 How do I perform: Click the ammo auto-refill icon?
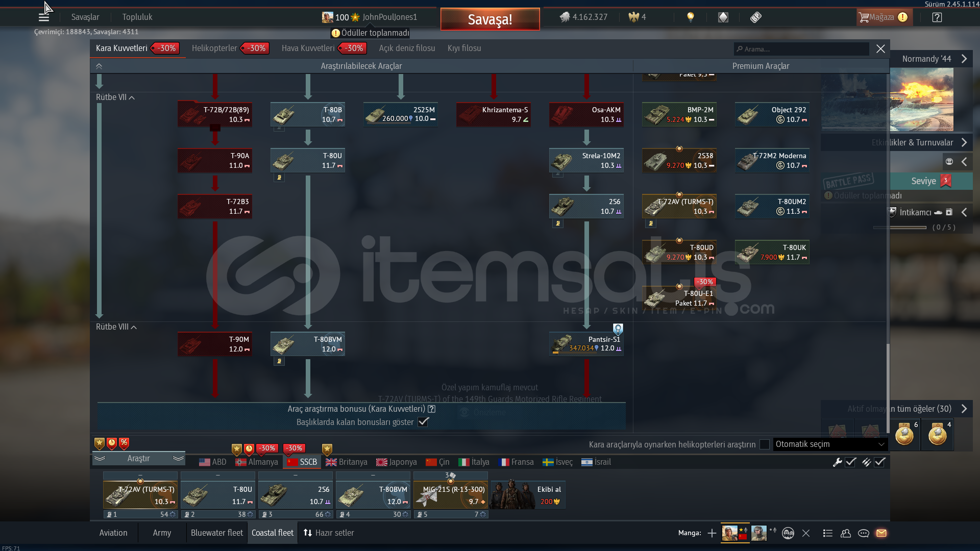pyautogui.click(x=867, y=462)
